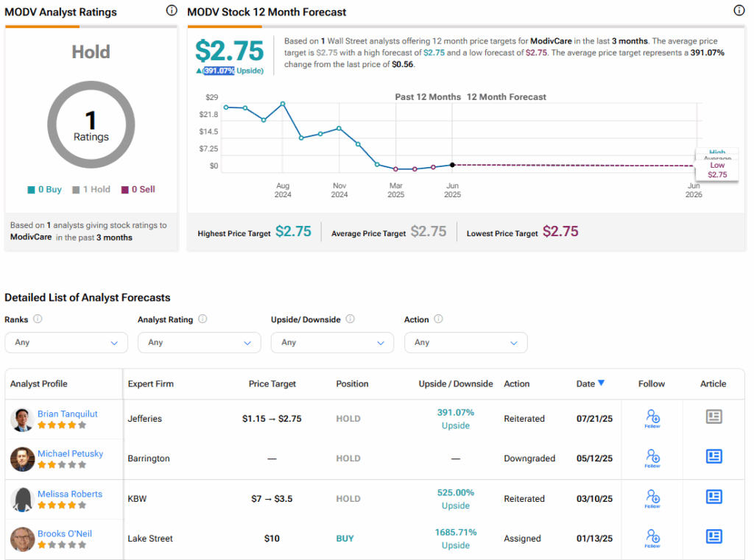Open the Action filter dropdown

[465, 342]
